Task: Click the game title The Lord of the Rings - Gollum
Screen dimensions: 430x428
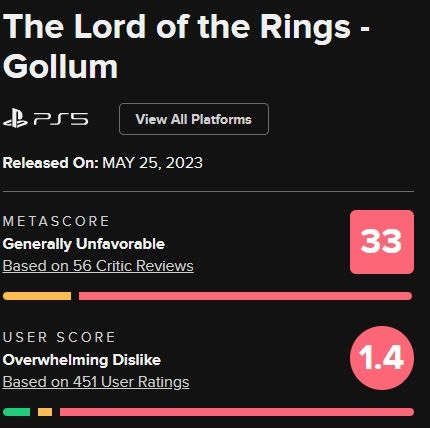Action: coord(187,46)
